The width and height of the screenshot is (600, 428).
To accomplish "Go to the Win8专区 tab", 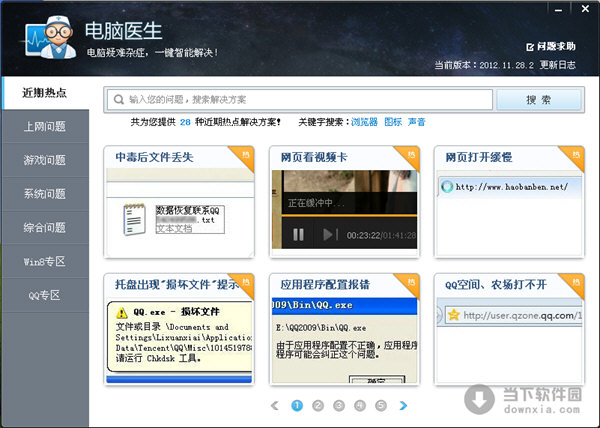I will pos(45,262).
